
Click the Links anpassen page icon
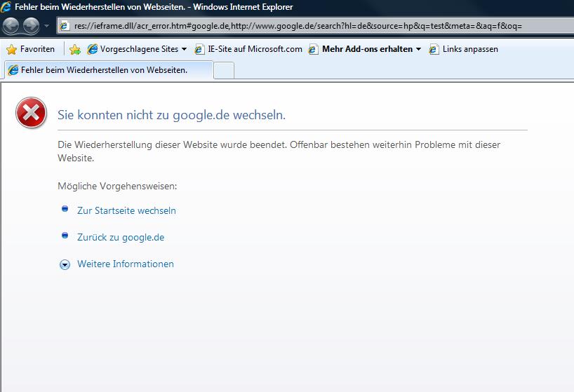tap(434, 49)
